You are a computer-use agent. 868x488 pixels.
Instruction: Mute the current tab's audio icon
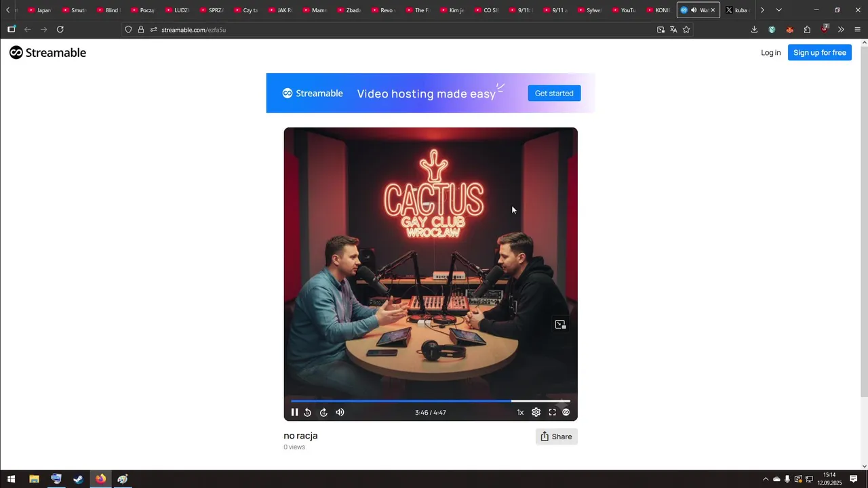694,10
